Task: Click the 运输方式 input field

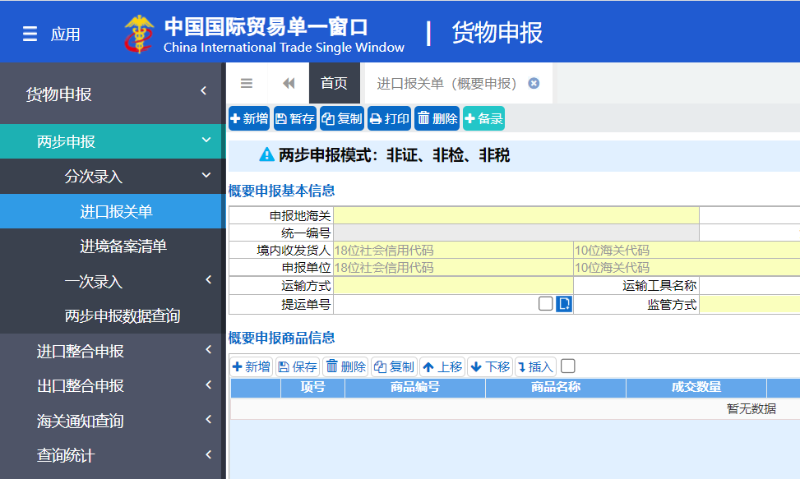Action: pyautogui.click(x=453, y=285)
